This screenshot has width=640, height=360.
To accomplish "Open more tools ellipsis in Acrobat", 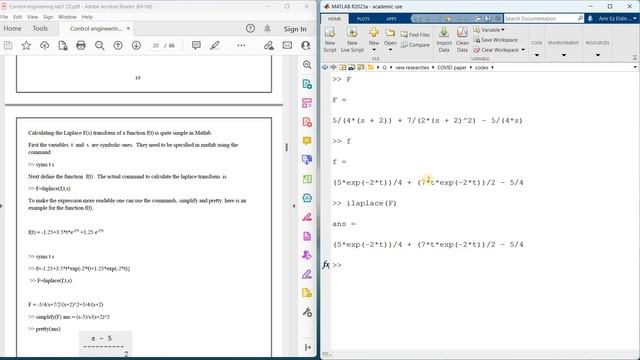I will coord(241,46).
